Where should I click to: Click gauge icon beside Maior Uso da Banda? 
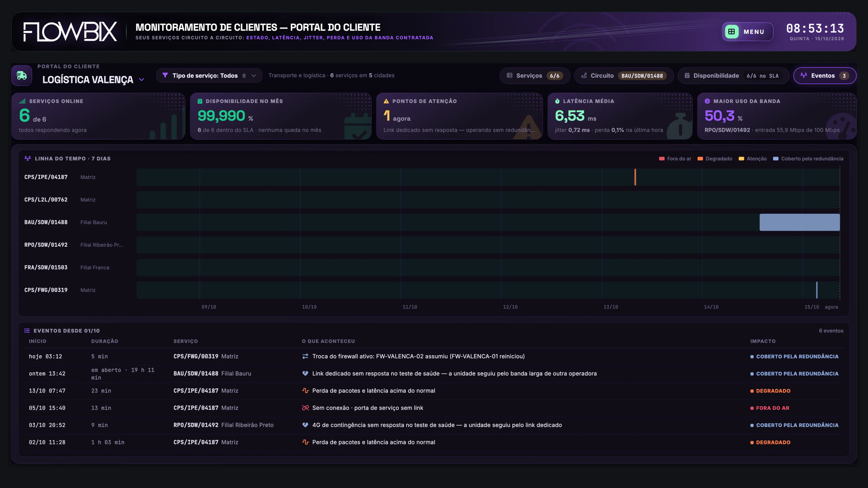(x=707, y=101)
